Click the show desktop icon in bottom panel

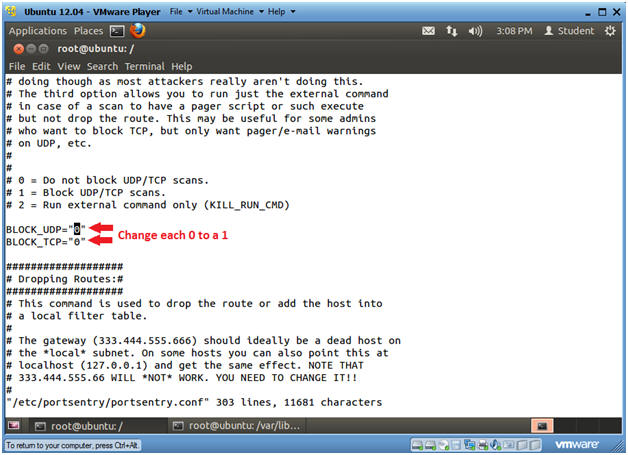tap(14, 425)
